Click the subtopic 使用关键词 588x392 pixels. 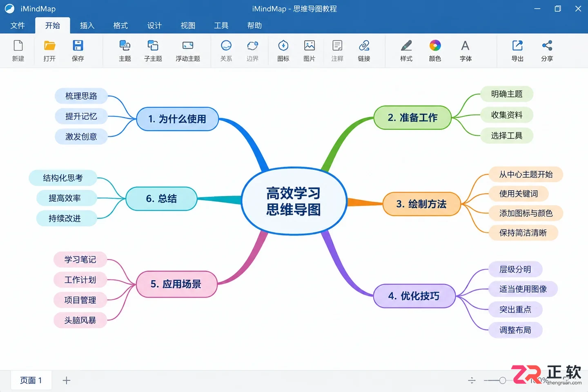pyautogui.click(x=519, y=194)
